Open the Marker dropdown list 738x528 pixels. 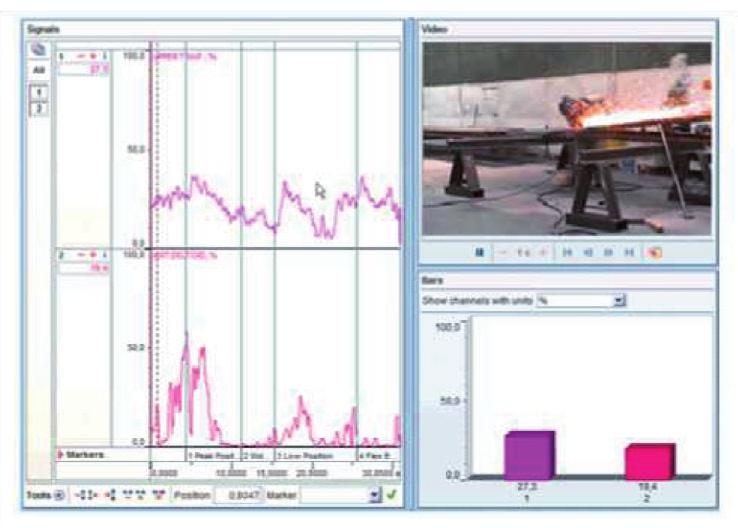pos(375,495)
